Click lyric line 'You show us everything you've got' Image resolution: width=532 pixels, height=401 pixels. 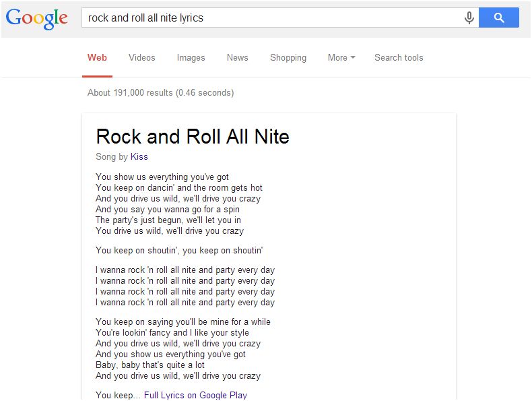tap(162, 177)
